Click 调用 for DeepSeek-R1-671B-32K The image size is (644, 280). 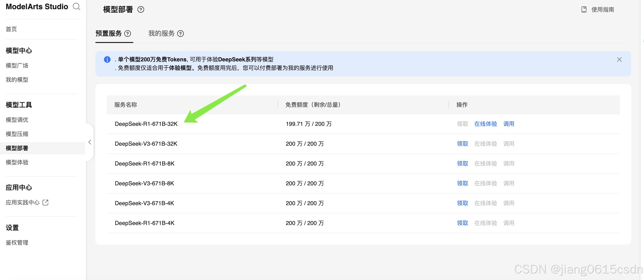508,124
